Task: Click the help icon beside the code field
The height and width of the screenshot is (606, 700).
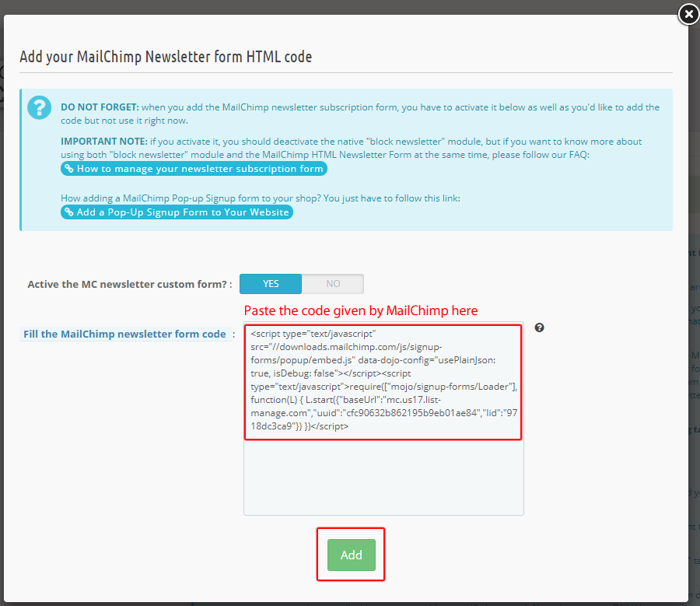Action: coord(539,328)
